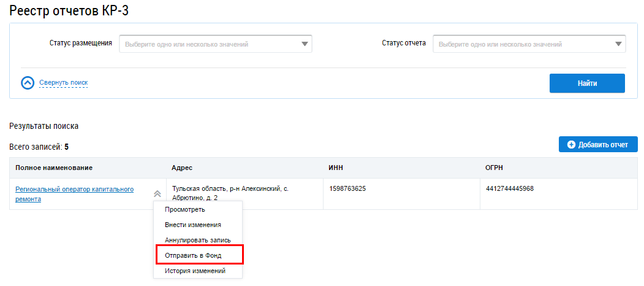Choose Аннулировать запись menu entry
644x286 pixels.
(x=198, y=240)
